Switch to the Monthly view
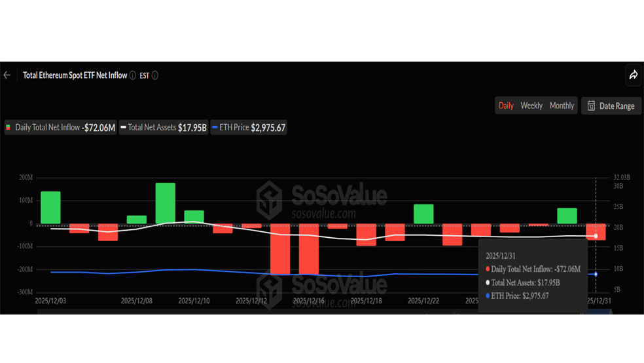This screenshot has width=644, height=363. (562, 105)
